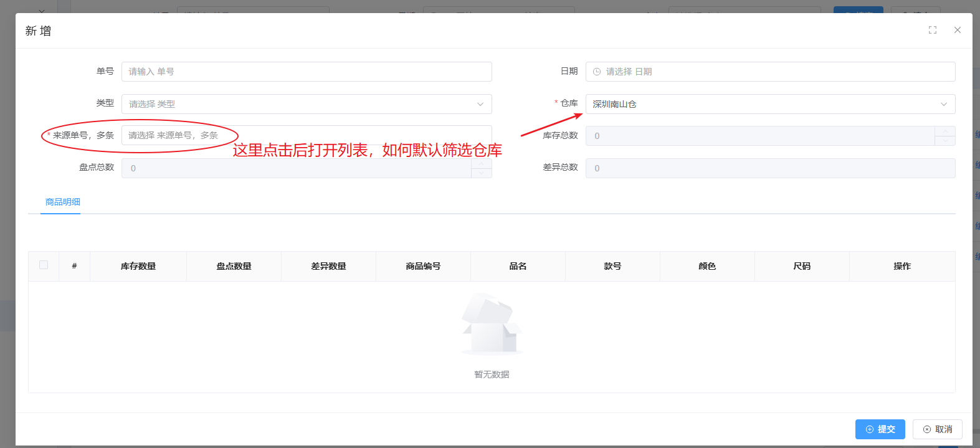Switch to the 商品明细 tab

(62, 202)
